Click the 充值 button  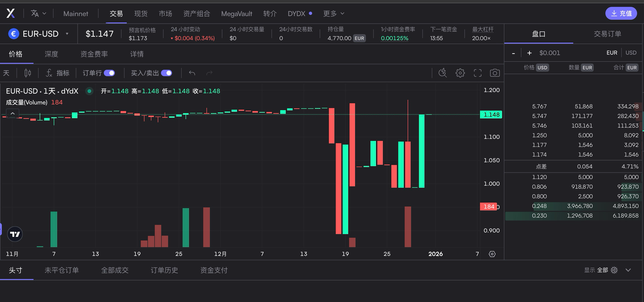tap(621, 13)
